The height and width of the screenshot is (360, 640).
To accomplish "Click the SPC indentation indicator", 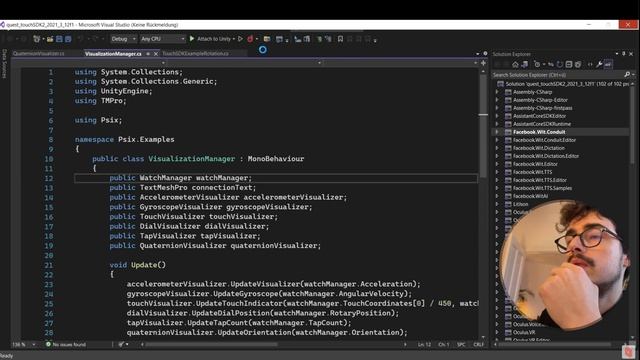I will (461, 344).
